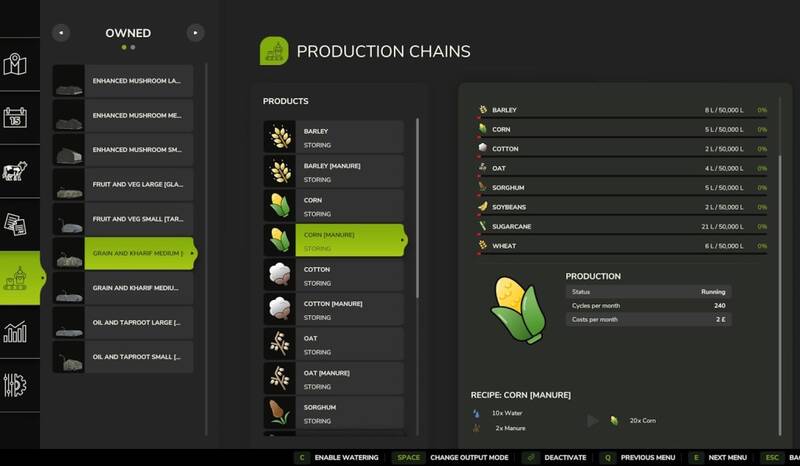Open the map sidebar icon
Viewport: 800px width, 466px height.
pyautogui.click(x=15, y=64)
